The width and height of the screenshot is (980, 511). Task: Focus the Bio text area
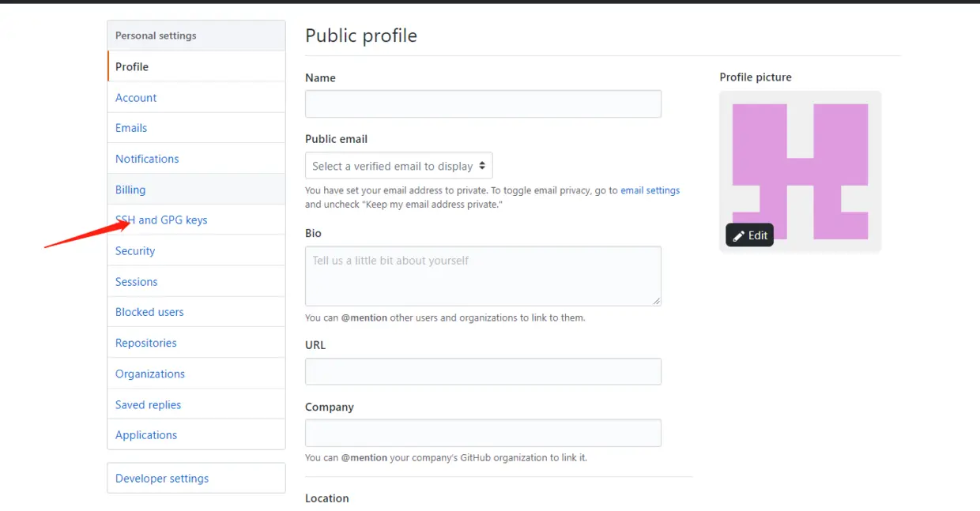click(483, 276)
